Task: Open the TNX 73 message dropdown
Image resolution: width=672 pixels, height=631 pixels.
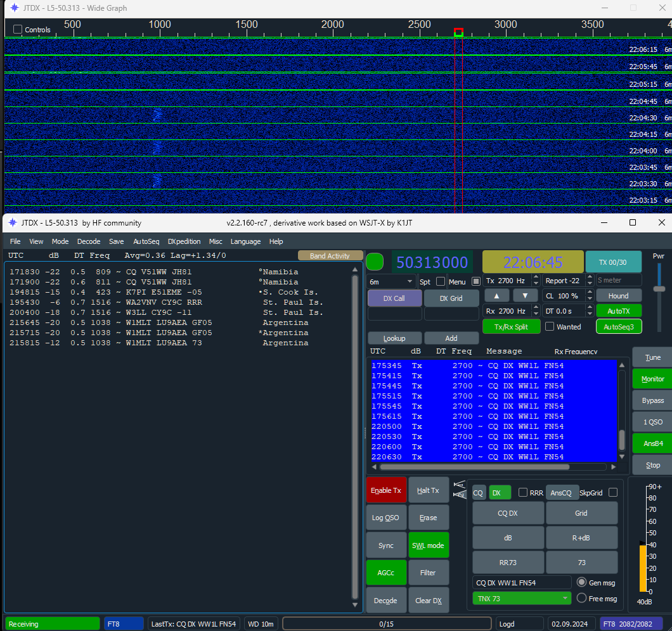Action: [x=522, y=599]
